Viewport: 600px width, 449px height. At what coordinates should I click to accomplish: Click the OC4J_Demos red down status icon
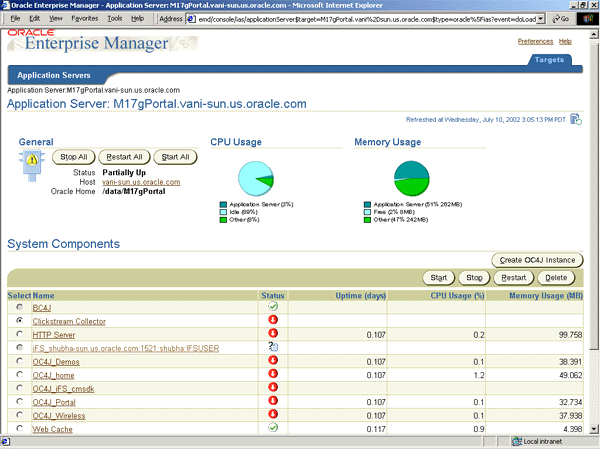point(273,360)
